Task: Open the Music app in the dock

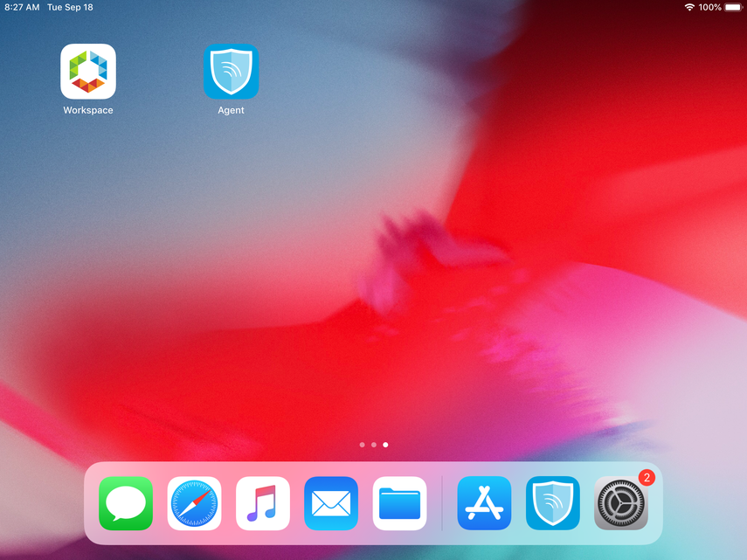Action: pyautogui.click(x=263, y=503)
